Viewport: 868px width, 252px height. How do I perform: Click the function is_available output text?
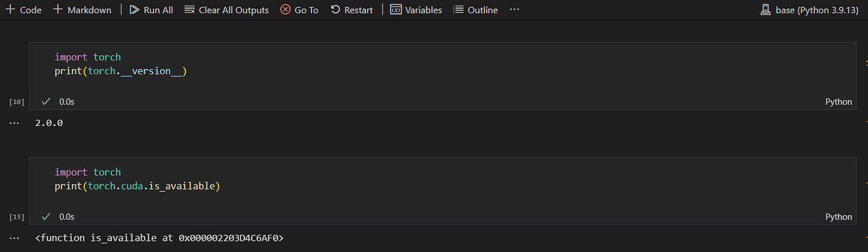tap(159, 238)
